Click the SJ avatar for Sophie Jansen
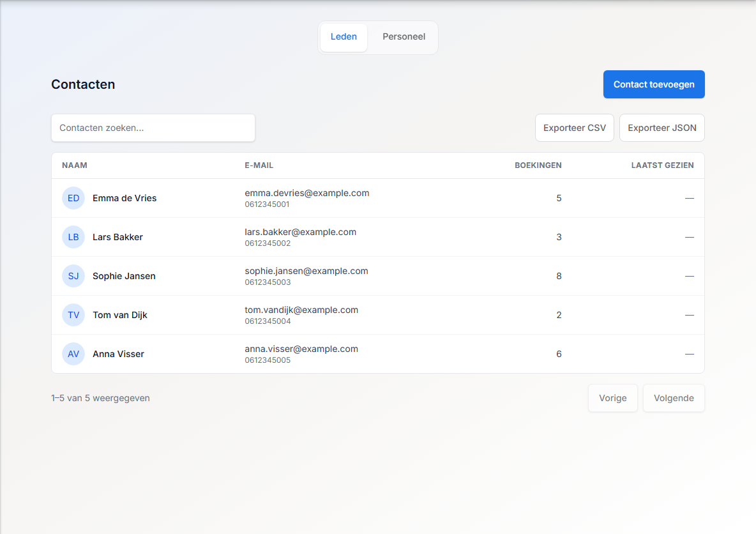Image resolution: width=756 pixels, height=534 pixels. pyautogui.click(x=73, y=276)
